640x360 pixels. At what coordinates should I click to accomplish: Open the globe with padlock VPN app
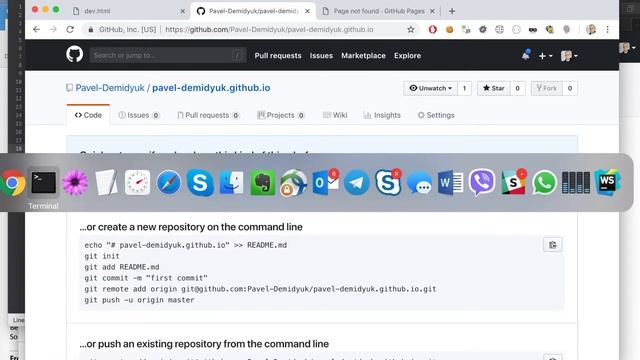[x=293, y=182]
